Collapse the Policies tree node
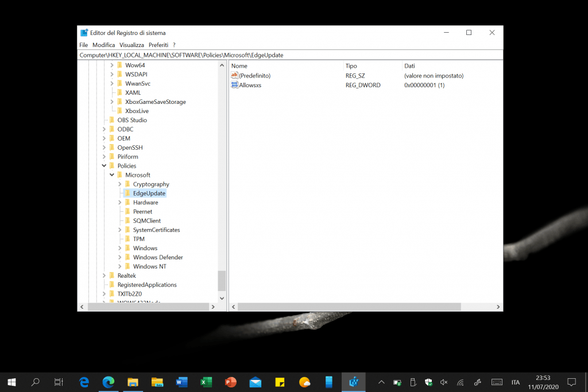The width and height of the screenshot is (588, 392). tap(104, 166)
